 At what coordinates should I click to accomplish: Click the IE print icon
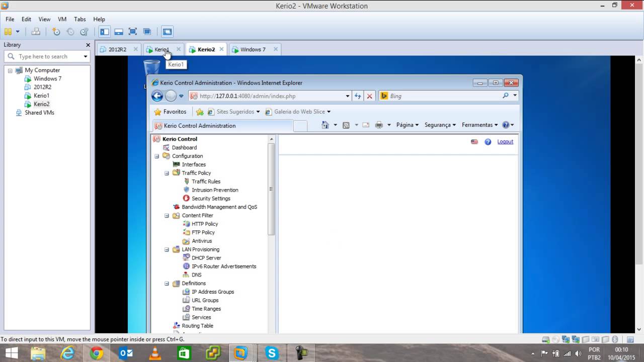click(x=379, y=125)
